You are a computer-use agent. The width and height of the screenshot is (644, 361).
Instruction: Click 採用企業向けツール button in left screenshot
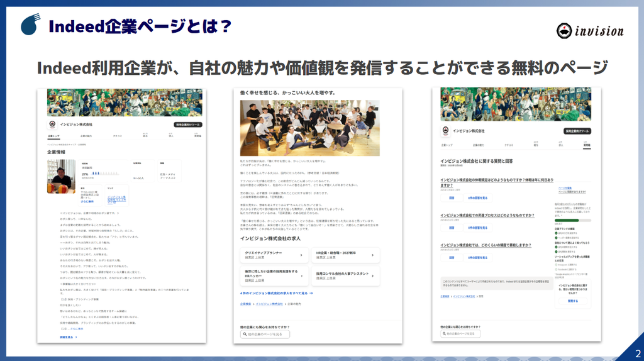[188, 125]
